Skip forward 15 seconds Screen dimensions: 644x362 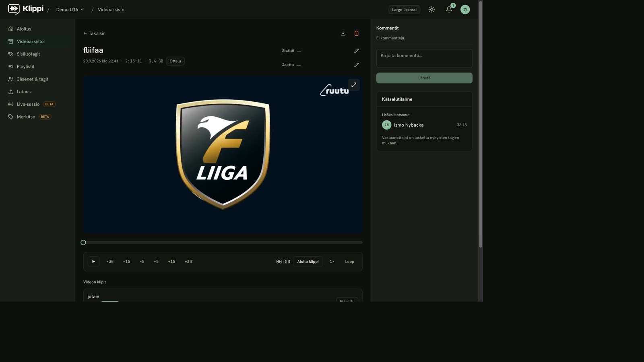(x=171, y=261)
